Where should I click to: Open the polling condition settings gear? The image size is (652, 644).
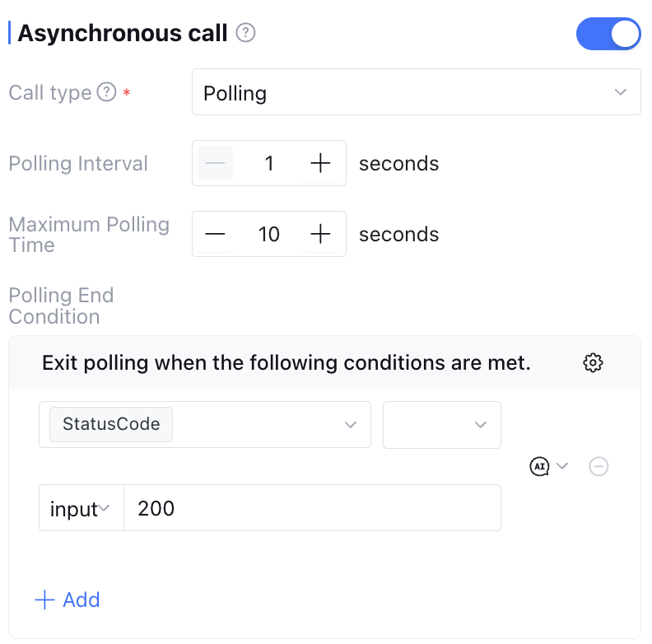click(x=593, y=362)
